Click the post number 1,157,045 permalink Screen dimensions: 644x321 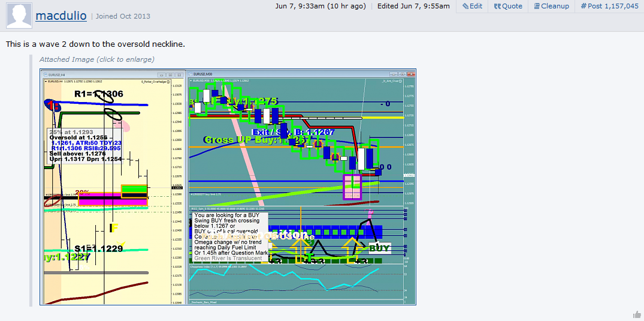pos(613,6)
